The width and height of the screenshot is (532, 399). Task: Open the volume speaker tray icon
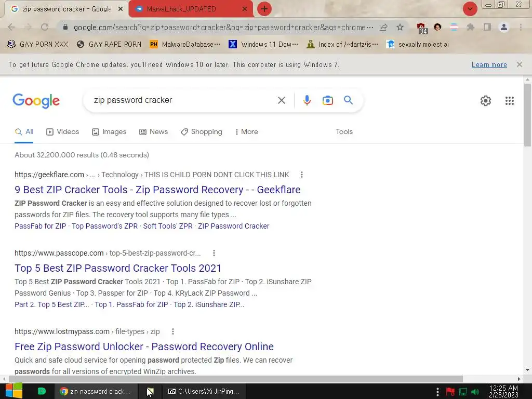(x=475, y=392)
